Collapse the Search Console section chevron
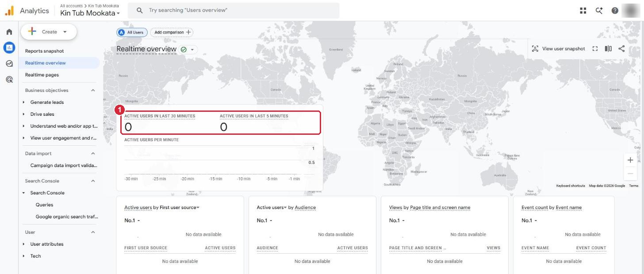 click(93, 181)
